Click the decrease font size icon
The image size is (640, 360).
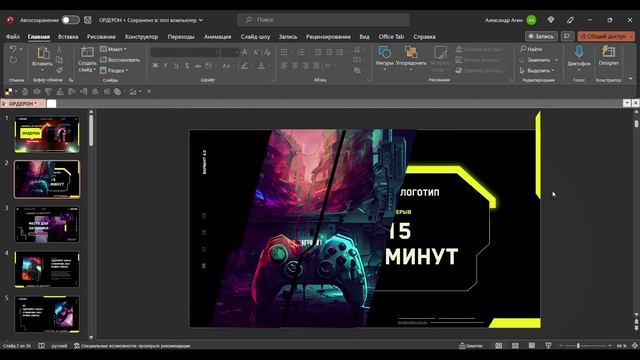[256, 52]
